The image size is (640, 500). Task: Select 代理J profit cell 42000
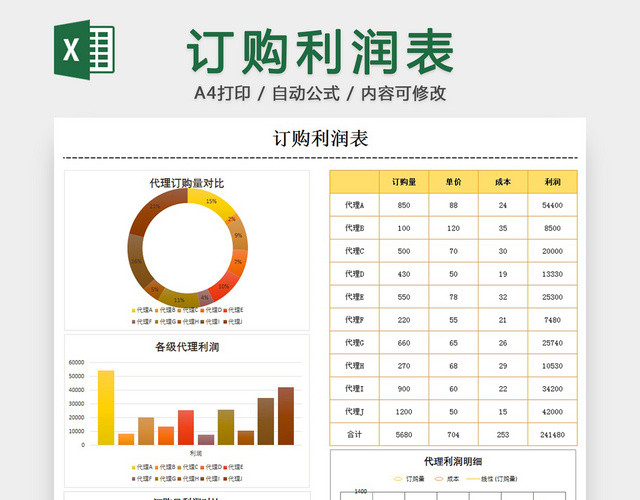point(553,412)
